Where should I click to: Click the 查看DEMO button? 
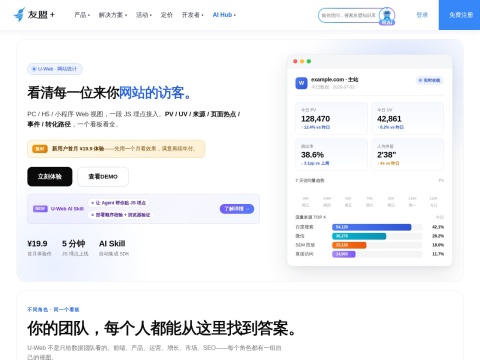click(103, 176)
